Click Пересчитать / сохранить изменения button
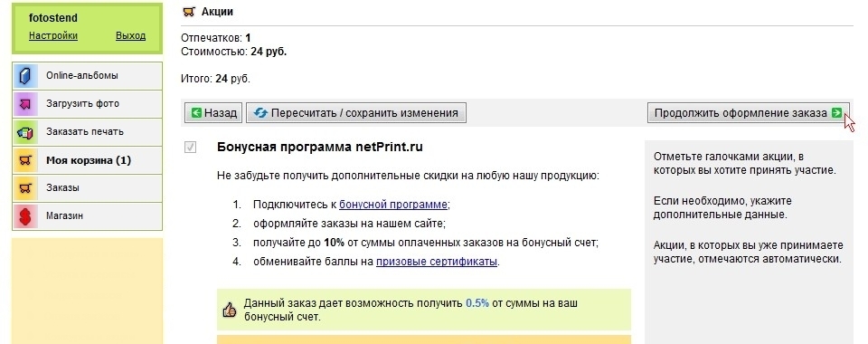 pyautogui.click(x=356, y=113)
